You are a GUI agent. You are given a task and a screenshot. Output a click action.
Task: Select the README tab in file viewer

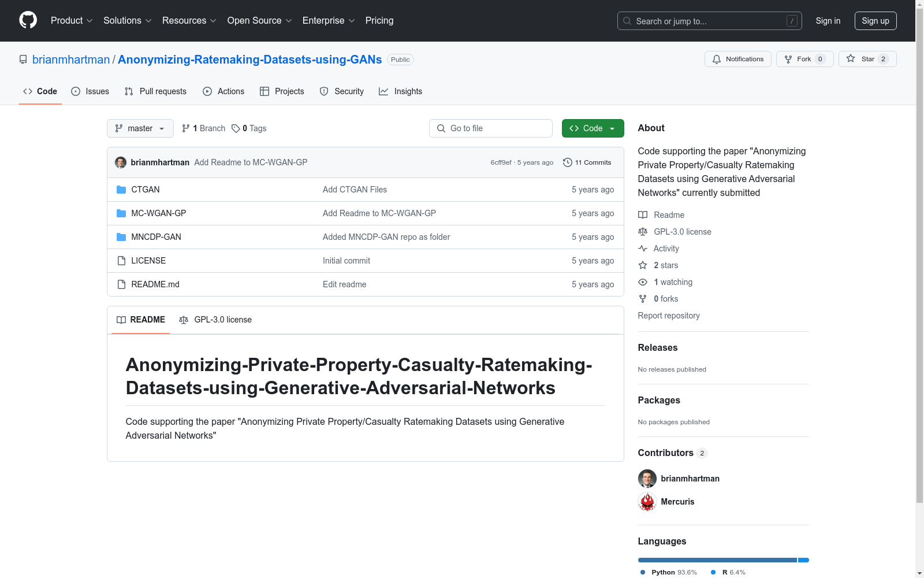point(141,320)
